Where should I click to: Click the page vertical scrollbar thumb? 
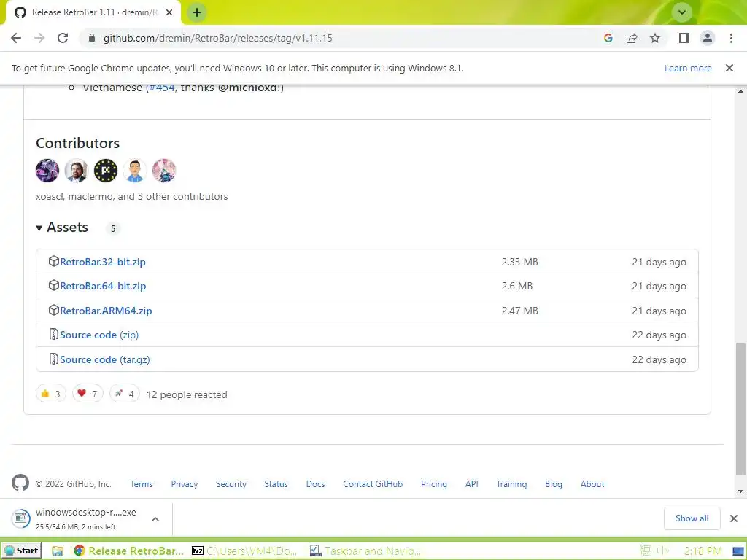point(740,408)
